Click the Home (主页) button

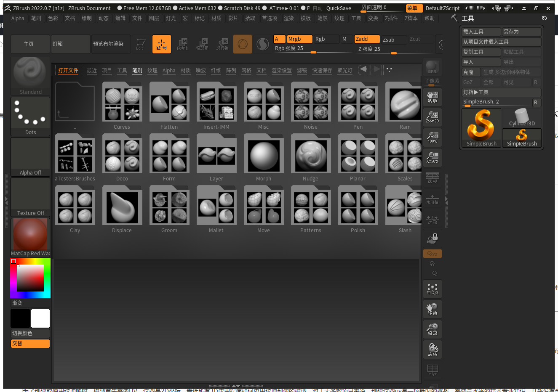coord(30,44)
